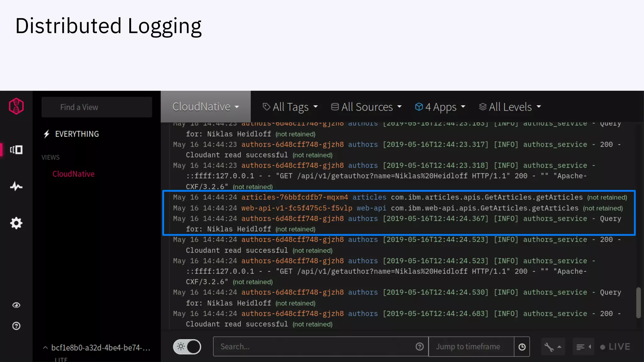This screenshot has width=644, height=362.
Task: Toggle the light/dark theme switch
Action: [187, 347]
